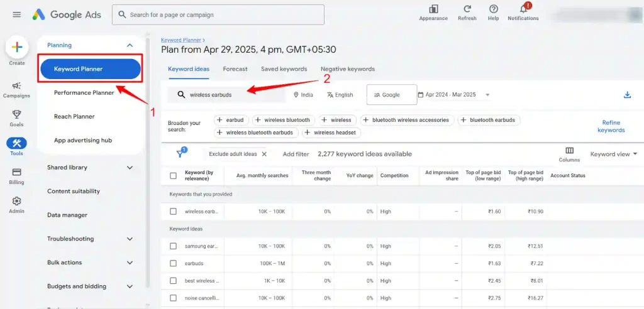Add 'earbud' to broaden search
This screenshot has width=644, height=309.
pyautogui.click(x=230, y=120)
